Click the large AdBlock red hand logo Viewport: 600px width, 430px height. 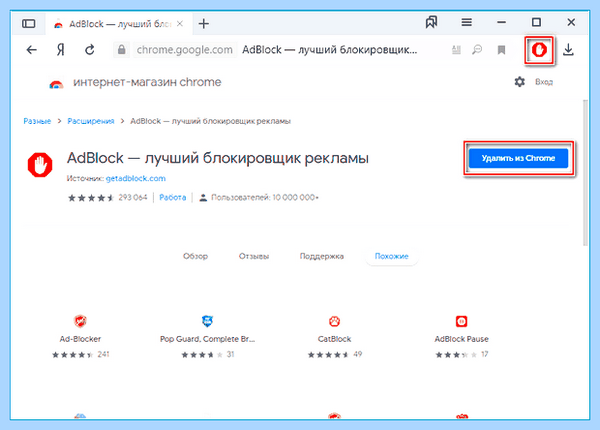(x=40, y=165)
